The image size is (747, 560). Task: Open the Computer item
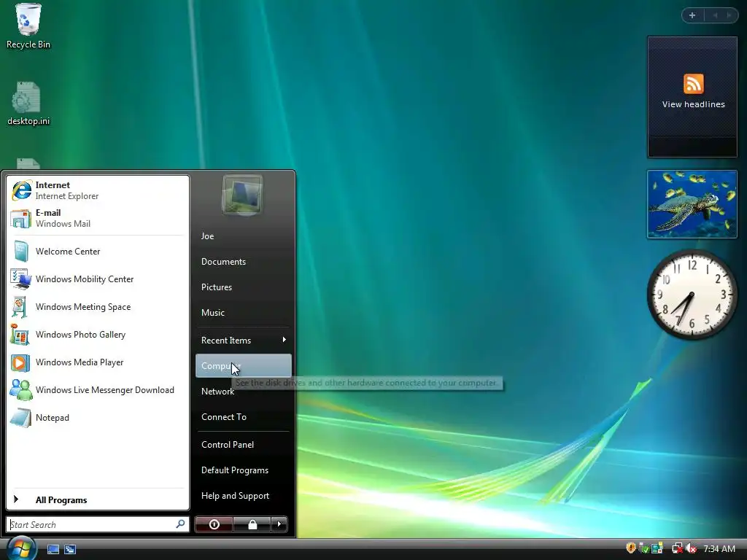click(x=243, y=366)
